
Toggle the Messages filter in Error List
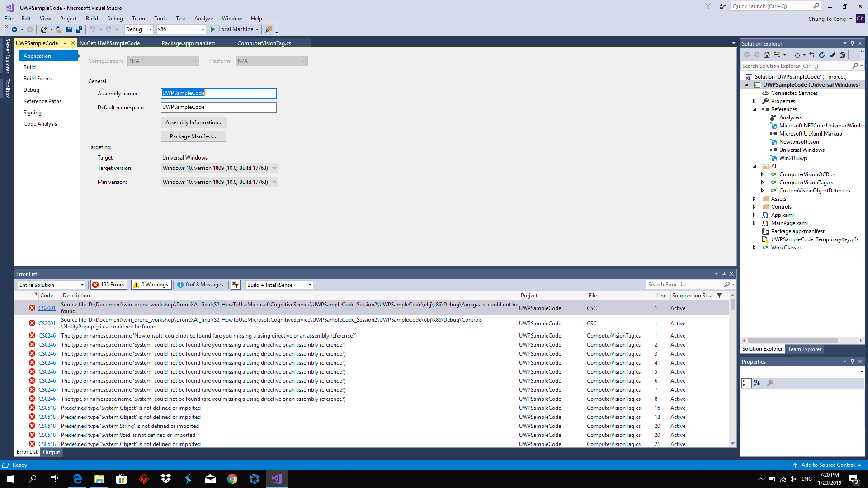pyautogui.click(x=200, y=285)
